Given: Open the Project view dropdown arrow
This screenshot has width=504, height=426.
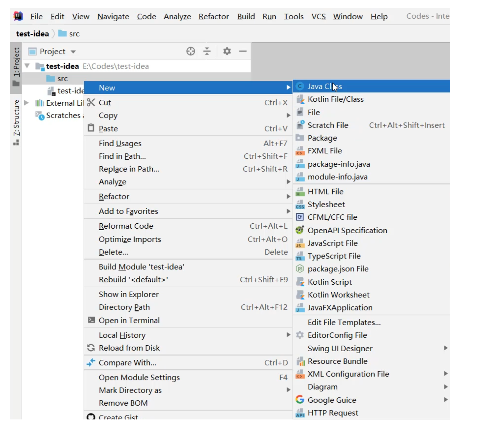Looking at the screenshot, I should click(73, 52).
